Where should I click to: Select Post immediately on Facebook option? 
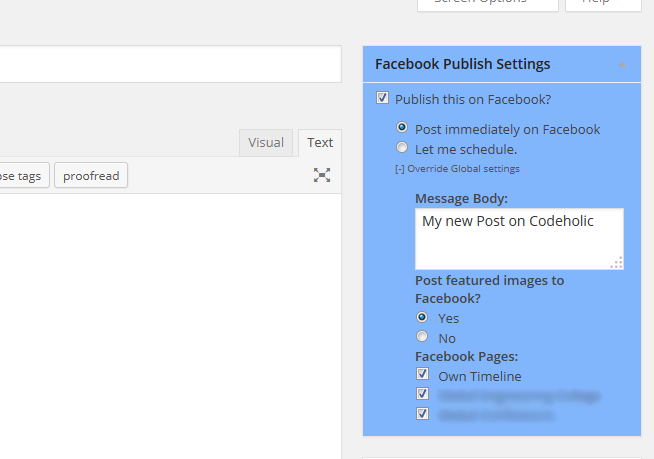(x=402, y=127)
